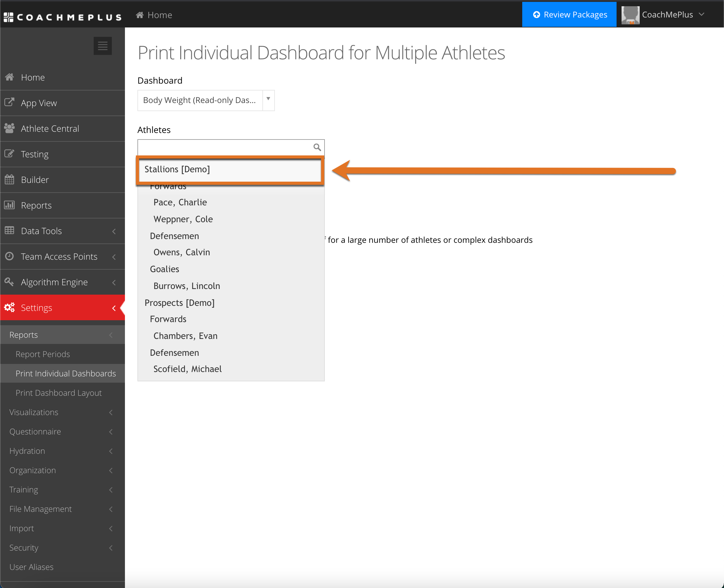Open the Dashboard select box
The width and height of the screenshot is (724, 588).
pos(206,100)
